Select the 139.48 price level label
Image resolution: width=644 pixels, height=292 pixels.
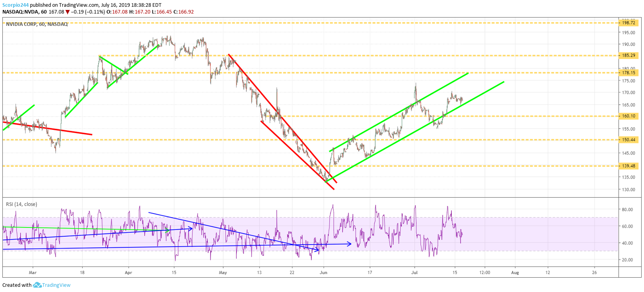[629, 166]
